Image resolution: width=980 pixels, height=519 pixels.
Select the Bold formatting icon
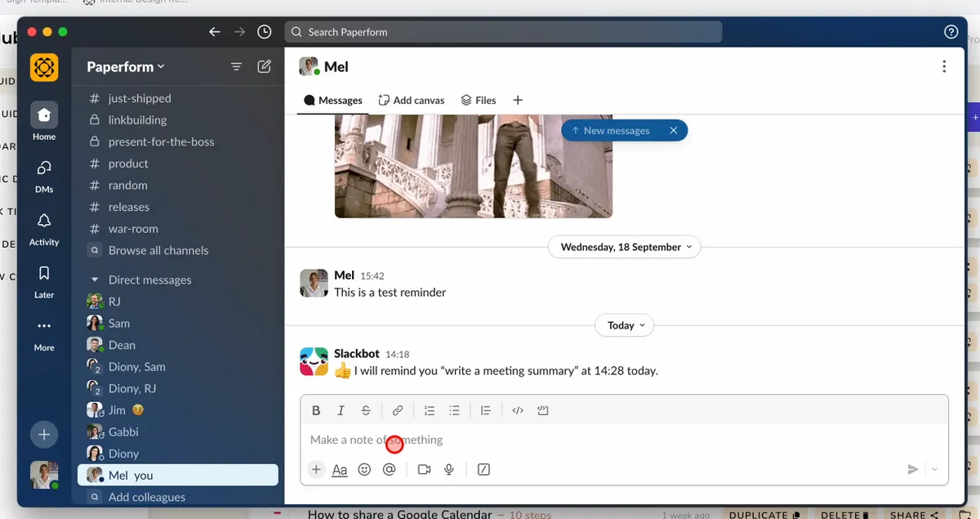point(316,409)
